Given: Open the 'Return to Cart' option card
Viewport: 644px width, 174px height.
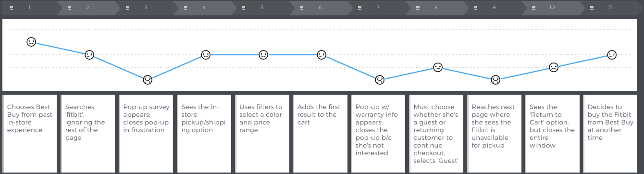Looking at the screenshot, I should pos(553,133).
